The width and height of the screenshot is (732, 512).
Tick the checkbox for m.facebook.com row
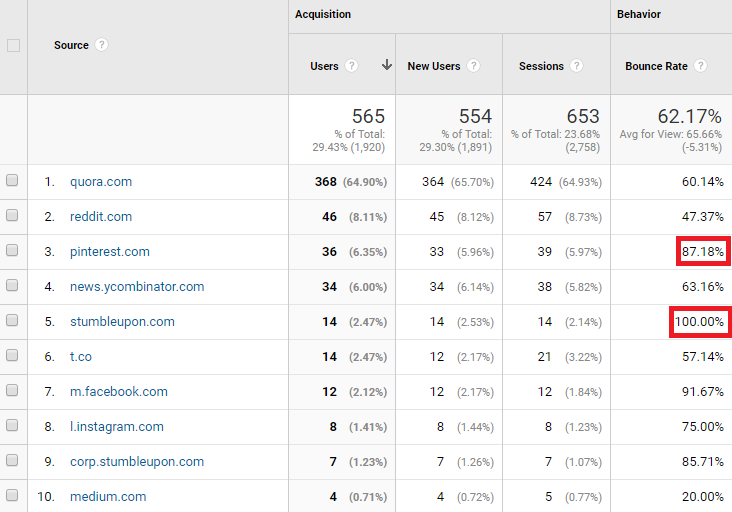coord(12,390)
